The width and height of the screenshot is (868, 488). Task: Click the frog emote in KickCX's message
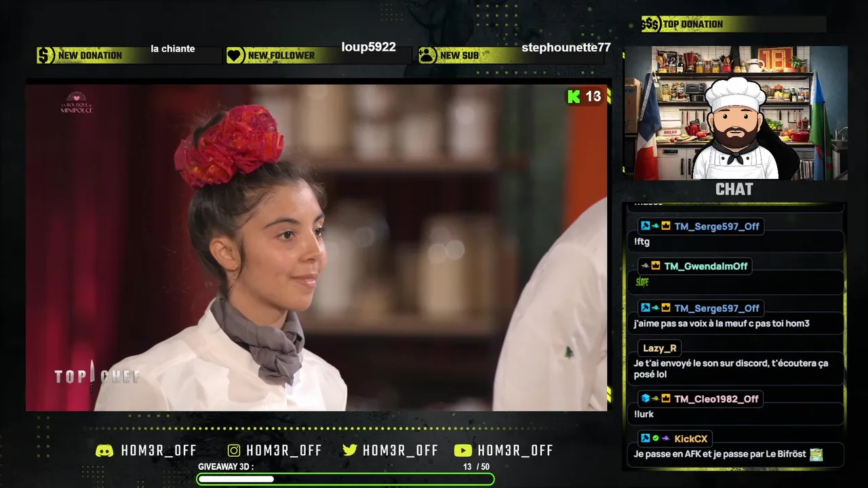click(816, 454)
